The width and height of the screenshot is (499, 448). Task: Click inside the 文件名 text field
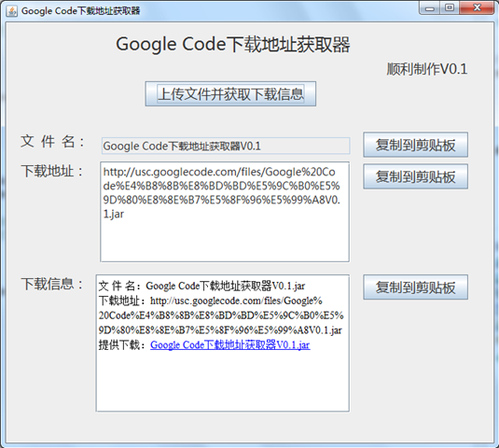click(226, 146)
